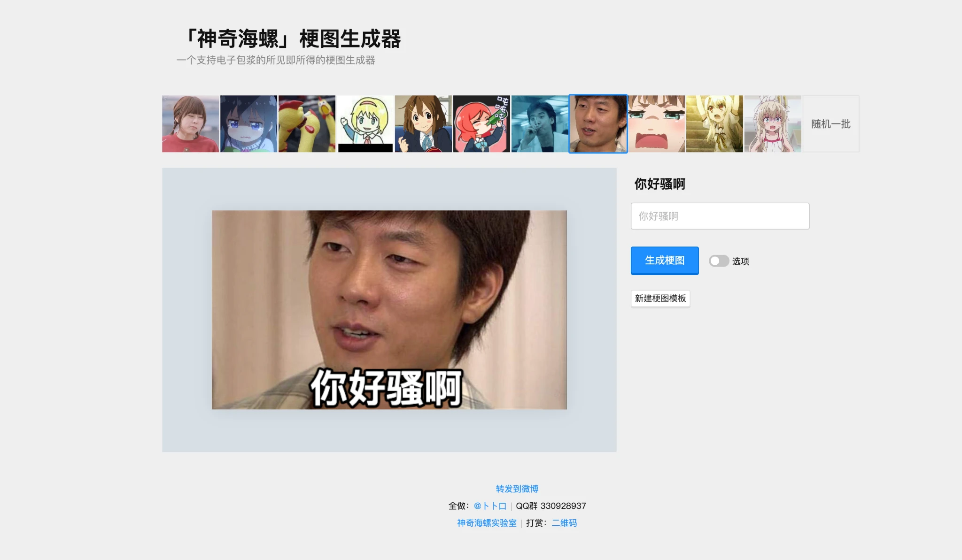Select the highlighted man face template thumbnail
The width and height of the screenshot is (962, 560).
598,124
